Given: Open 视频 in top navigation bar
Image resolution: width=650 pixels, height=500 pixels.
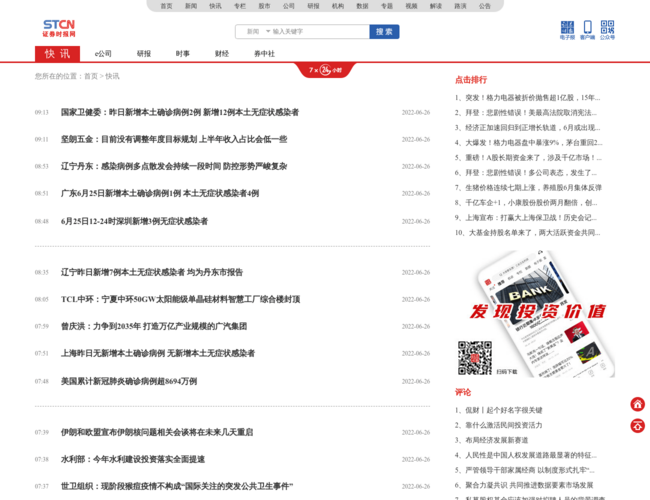Looking at the screenshot, I should (x=411, y=6).
